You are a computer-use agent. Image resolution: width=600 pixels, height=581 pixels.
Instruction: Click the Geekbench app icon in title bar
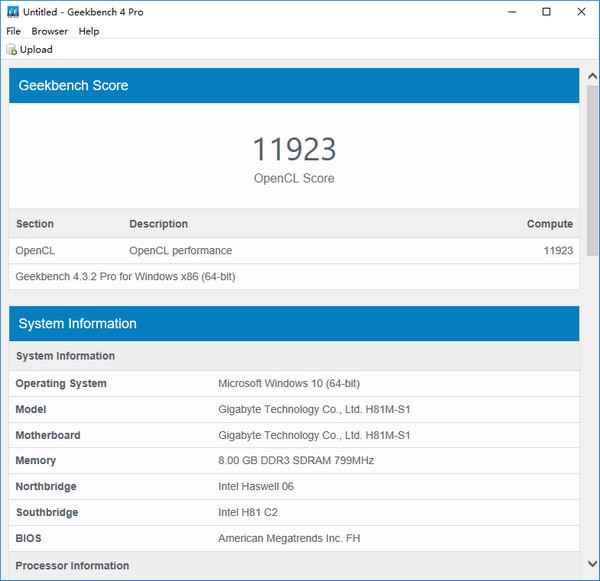point(13,12)
